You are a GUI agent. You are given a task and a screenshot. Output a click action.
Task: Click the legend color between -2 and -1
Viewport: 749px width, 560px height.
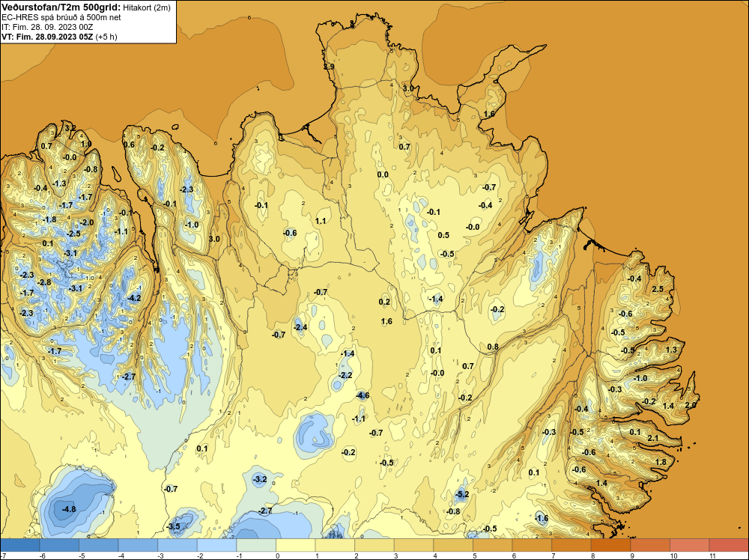[217, 545]
